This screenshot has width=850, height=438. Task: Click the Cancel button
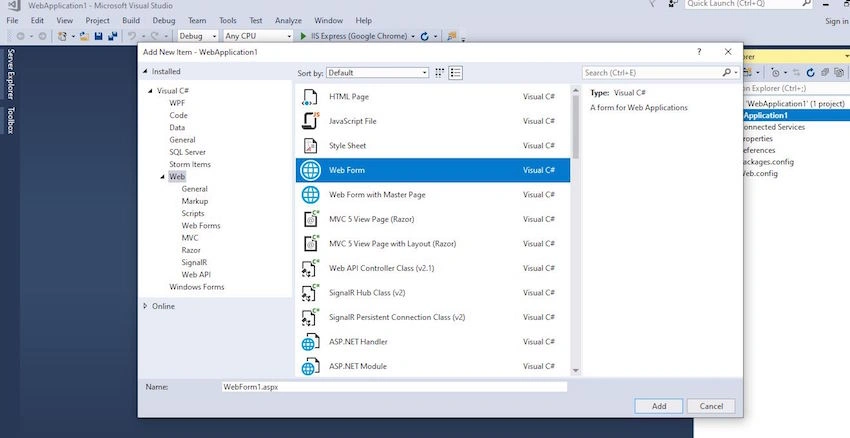(x=711, y=406)
